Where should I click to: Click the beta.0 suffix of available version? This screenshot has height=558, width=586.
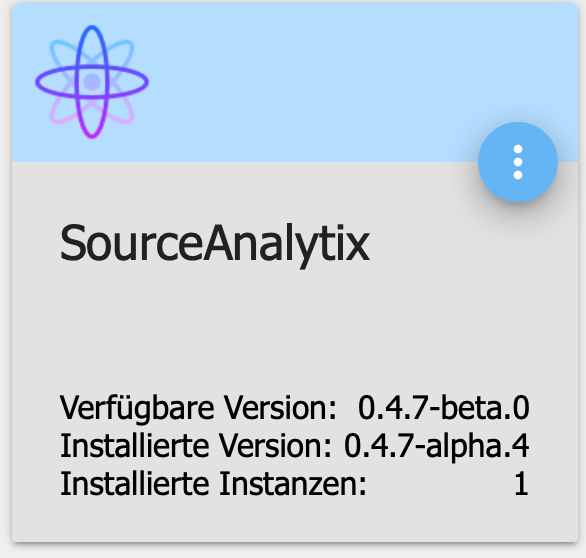tap(485, 407)
